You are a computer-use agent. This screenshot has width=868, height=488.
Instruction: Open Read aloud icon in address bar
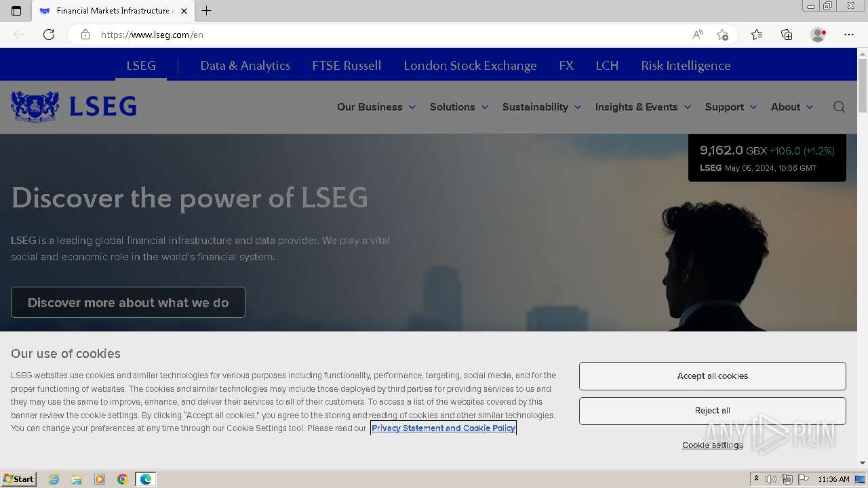pos(697,35)
